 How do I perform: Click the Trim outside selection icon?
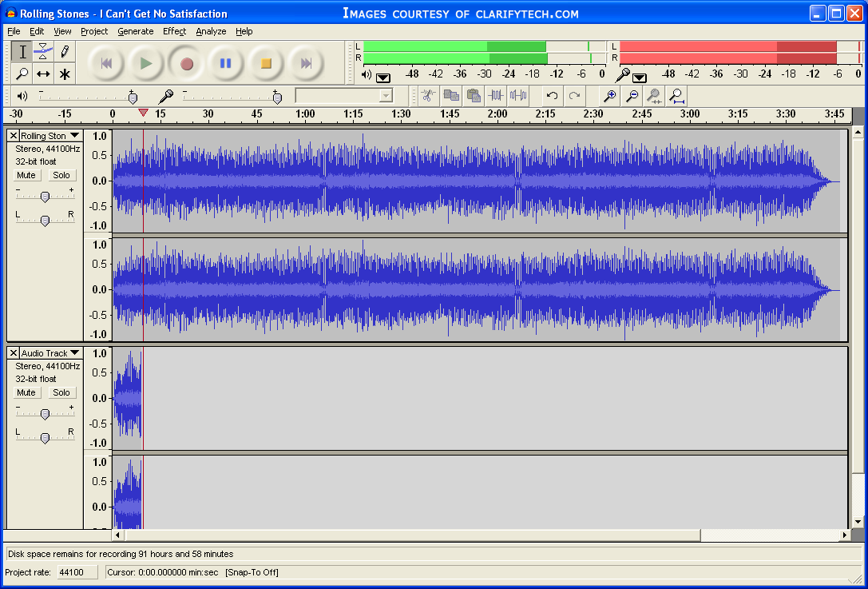tap(495, 96)
